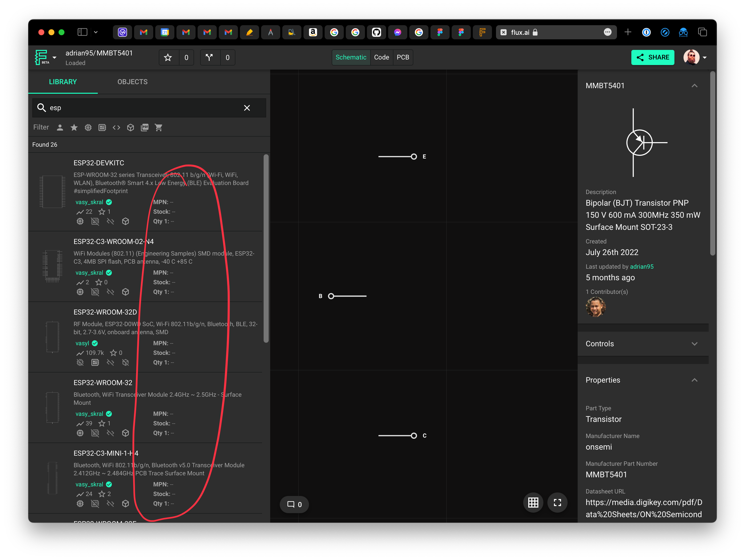This screenshot has height=560, width=745.
Task: Toggle the code filter icon
Action: [116, 128]
